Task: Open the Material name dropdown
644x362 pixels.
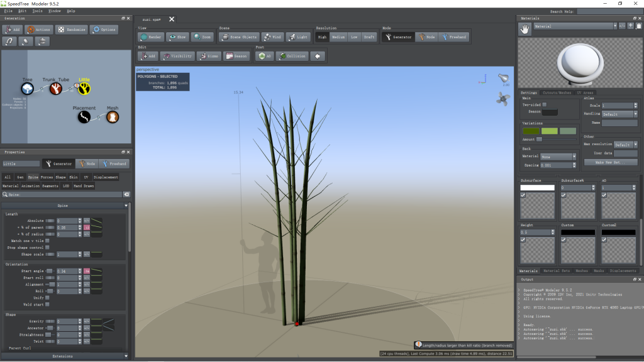Action: 575,26
